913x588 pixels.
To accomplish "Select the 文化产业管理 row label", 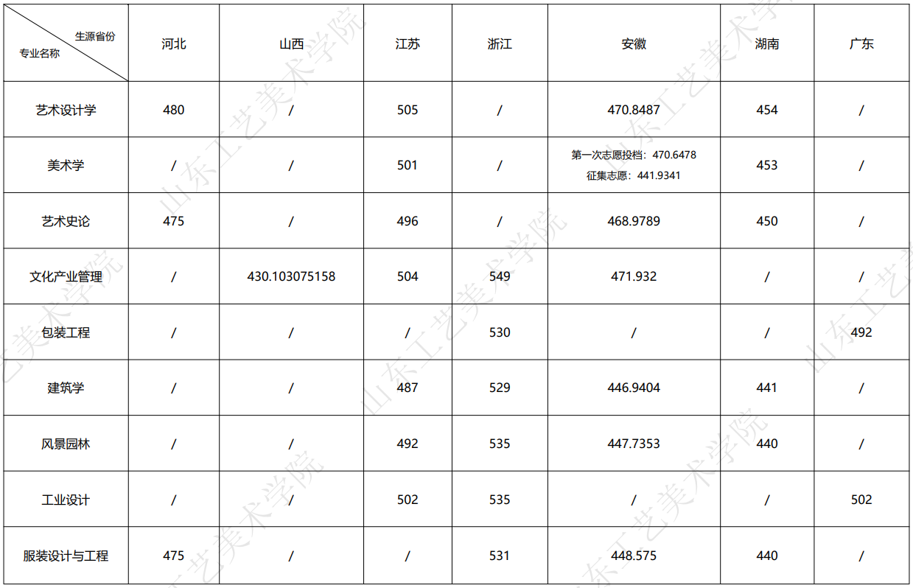I will pyautogui.click(x=66, y=277).
